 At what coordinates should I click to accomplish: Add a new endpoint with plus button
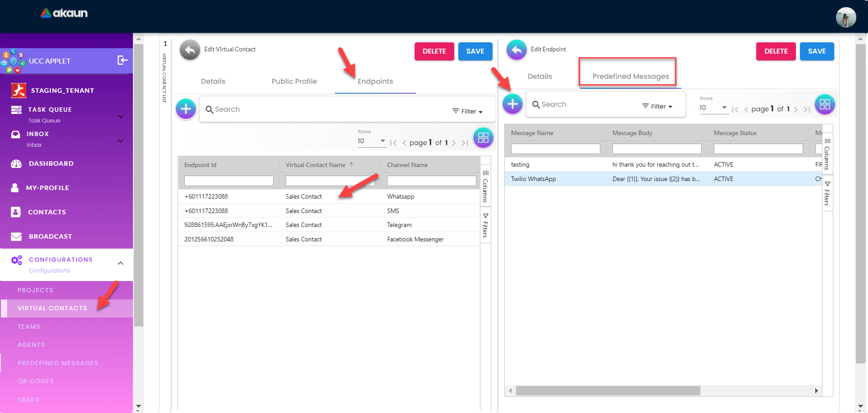coord(186,109)
